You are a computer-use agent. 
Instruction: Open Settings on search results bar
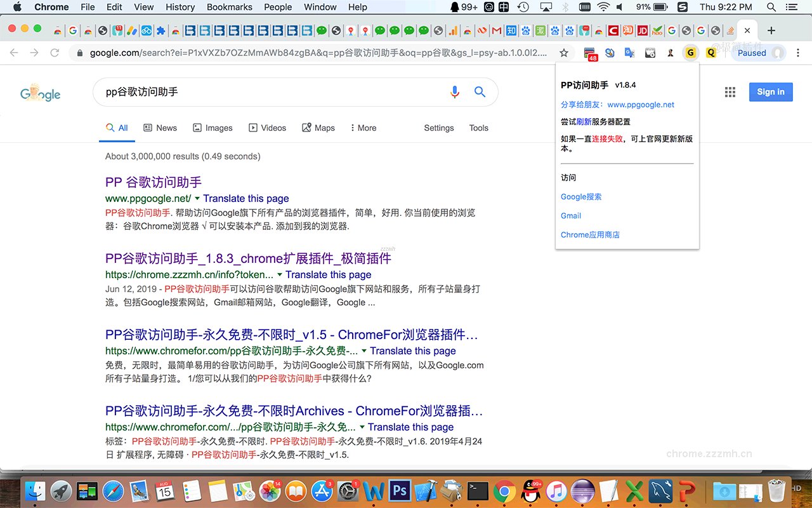(x=439, y=128)
